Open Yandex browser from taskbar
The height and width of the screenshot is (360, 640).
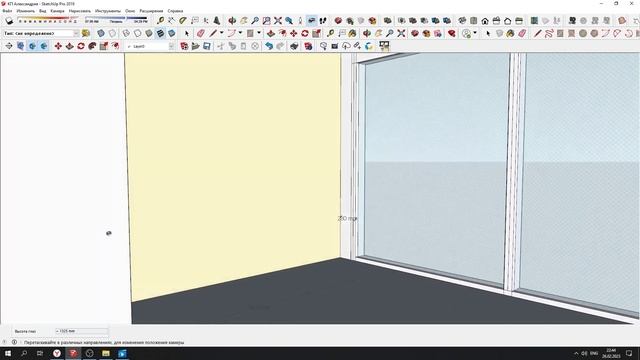[x=57, y=353]
